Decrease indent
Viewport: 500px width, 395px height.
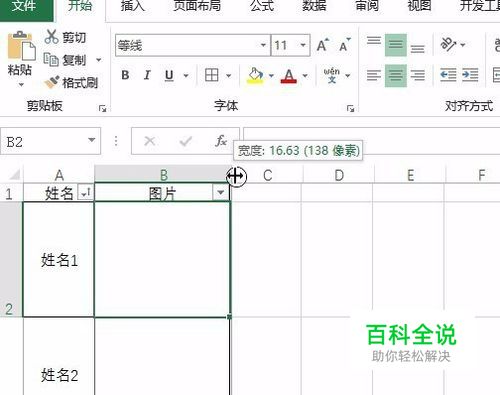(x=448, y=75)
